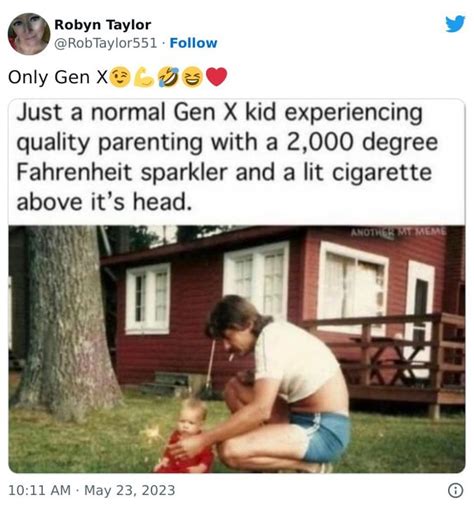Click the rolling laughing emoji
This screenshot has width=474, height=509.
(x=169, y=77)
